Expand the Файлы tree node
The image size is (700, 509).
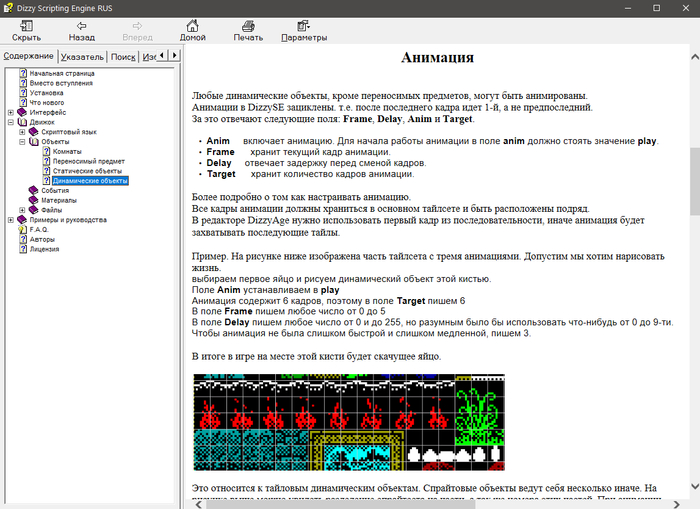[x=22, y=210]
